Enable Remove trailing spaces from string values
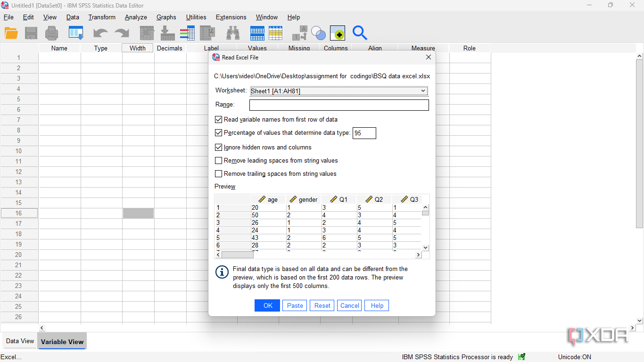This screenshot has height=362, width=644. coord(218,174)
